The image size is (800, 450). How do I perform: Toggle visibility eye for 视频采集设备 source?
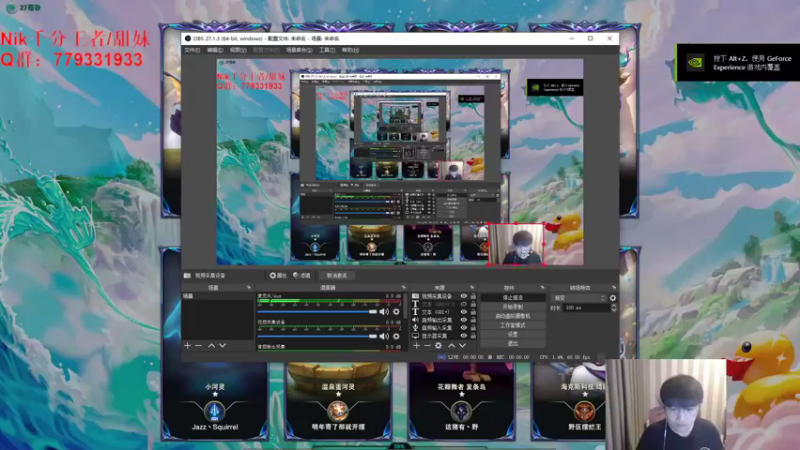(464, 296)
